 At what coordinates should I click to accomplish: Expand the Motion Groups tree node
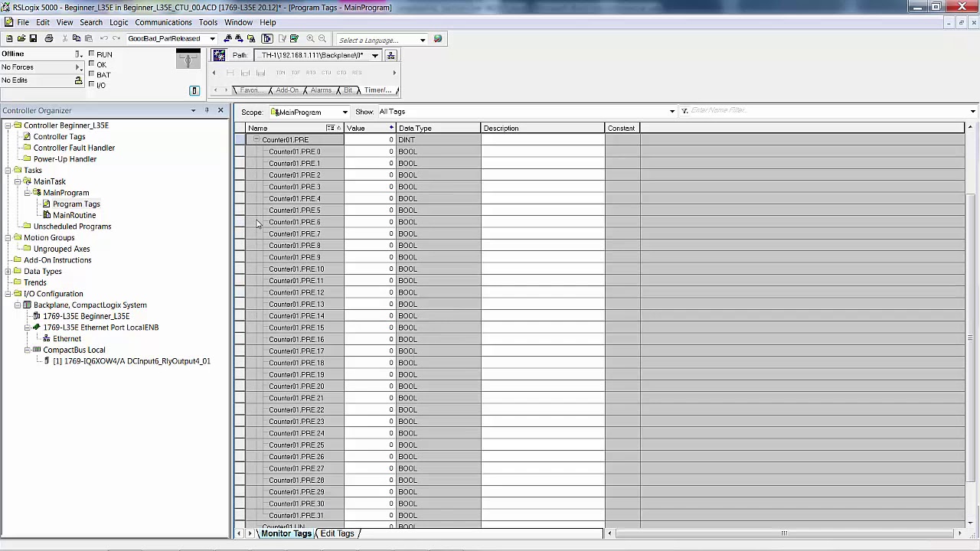click(x=8, y=238)
